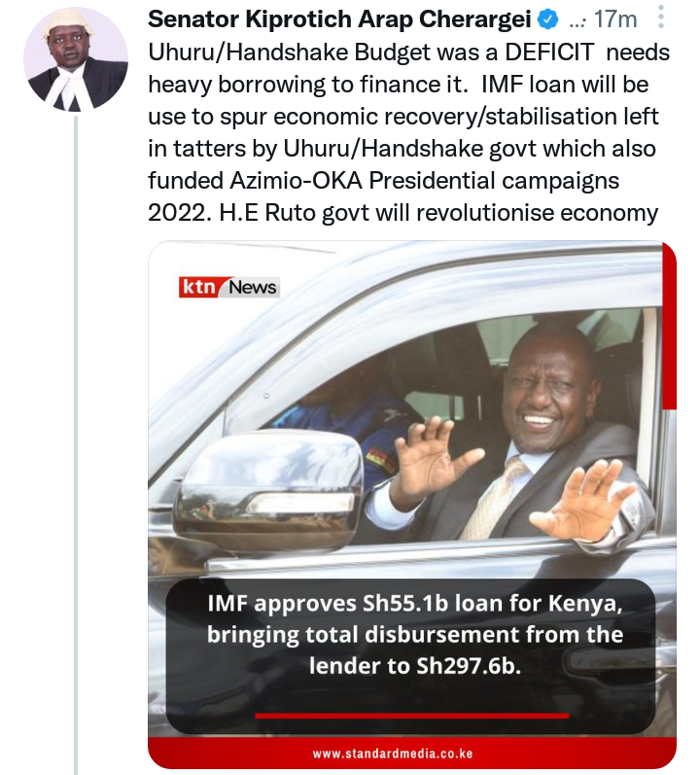Click the red accent strip on image corner
Screen dimensions: 700x775
click(669, 326)
